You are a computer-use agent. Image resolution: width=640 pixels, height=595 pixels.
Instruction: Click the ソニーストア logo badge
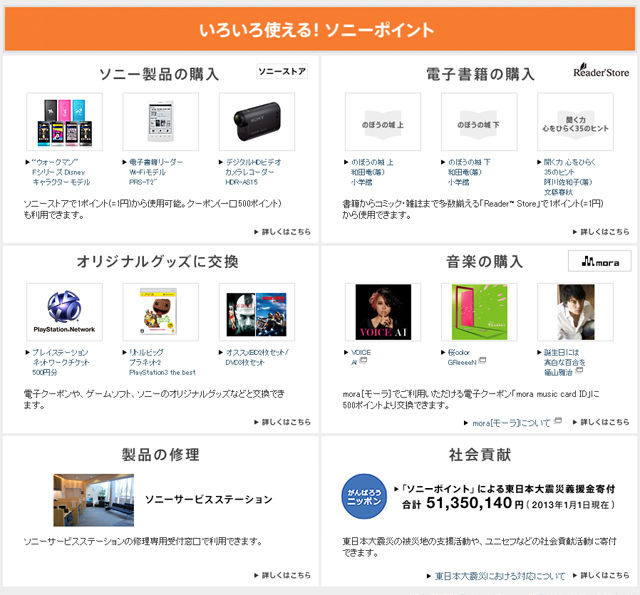coord(282,71)
